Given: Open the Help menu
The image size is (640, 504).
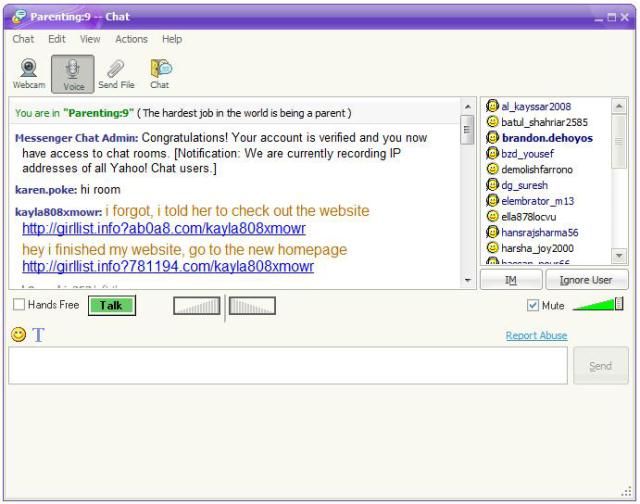Looking at the screenshot, I should tap(172, 39).
